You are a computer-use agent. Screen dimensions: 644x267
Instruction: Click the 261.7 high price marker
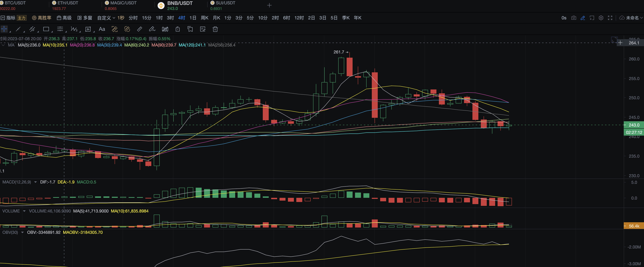[341, 52]
